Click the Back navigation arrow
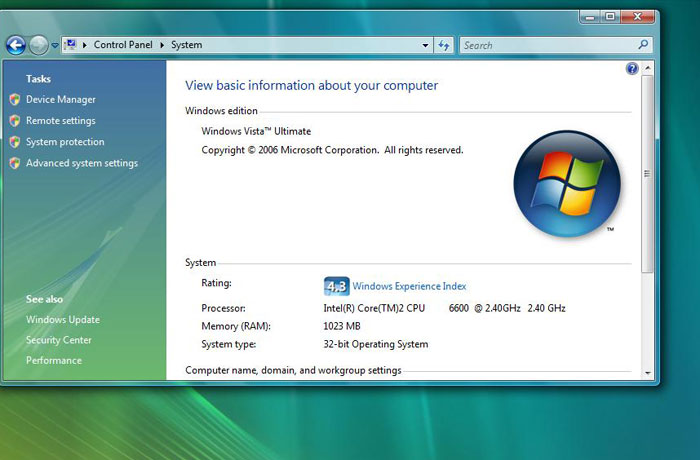 [16, 45]
